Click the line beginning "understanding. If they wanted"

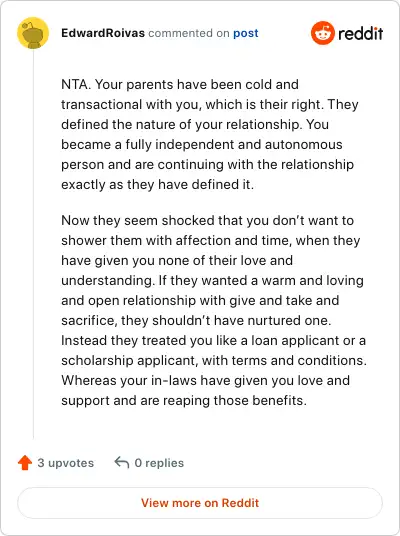(x=212, y=281)
